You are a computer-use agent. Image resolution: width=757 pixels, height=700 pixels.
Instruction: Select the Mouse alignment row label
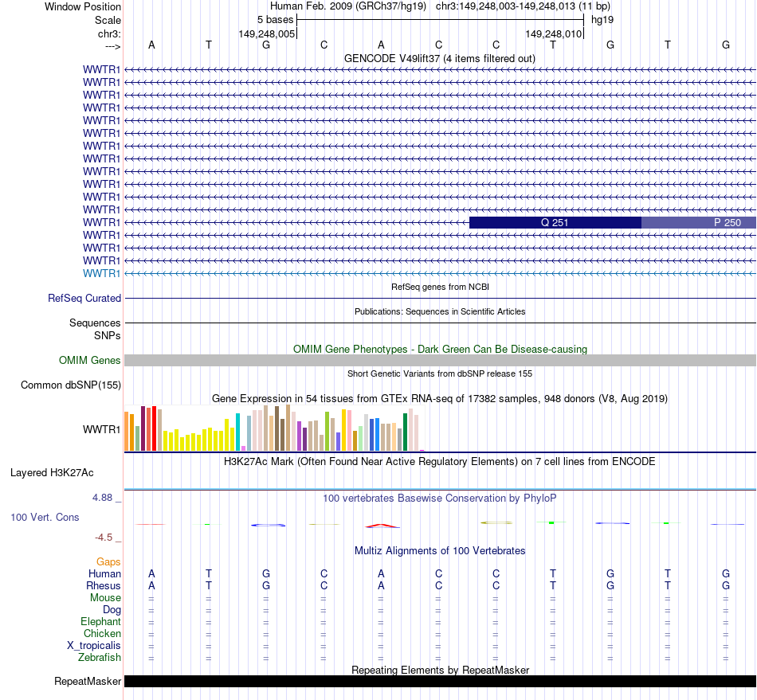coord(105,598)
